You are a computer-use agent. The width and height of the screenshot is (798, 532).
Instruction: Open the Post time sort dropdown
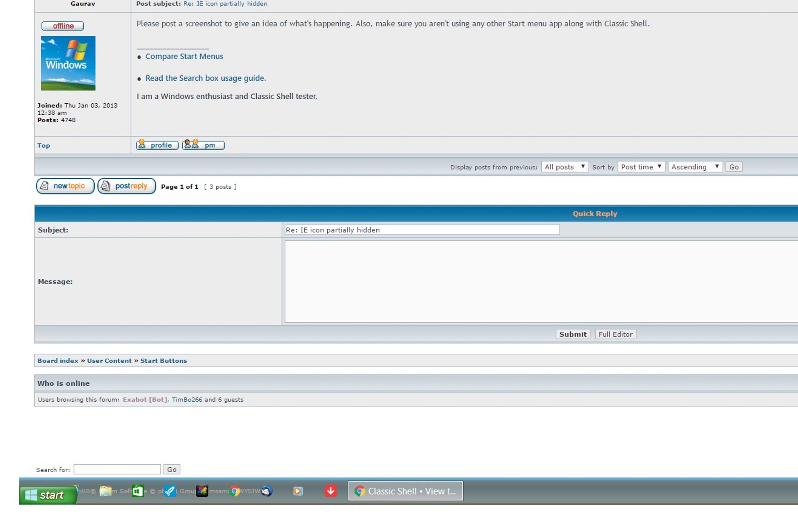coord(641,167)
